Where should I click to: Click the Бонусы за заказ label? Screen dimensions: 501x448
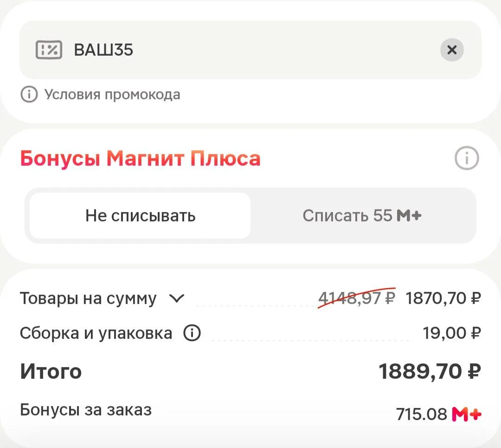point(86,409)
